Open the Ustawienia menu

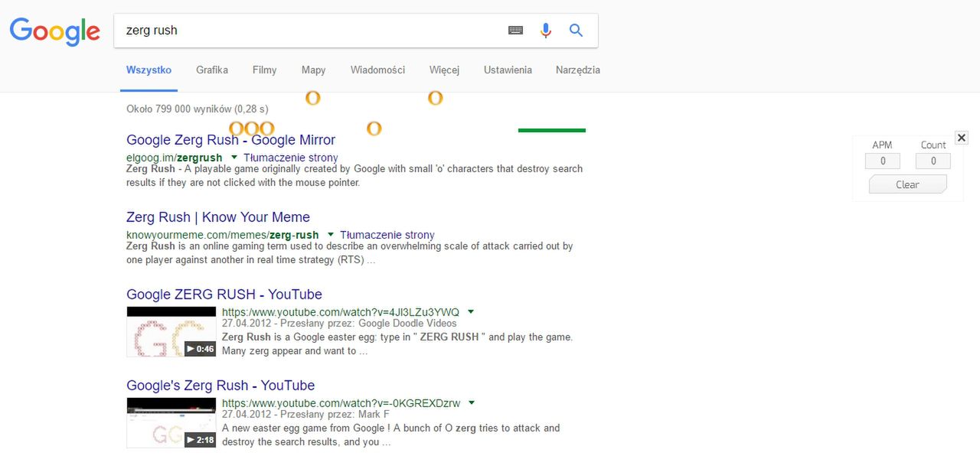(508, 70)
